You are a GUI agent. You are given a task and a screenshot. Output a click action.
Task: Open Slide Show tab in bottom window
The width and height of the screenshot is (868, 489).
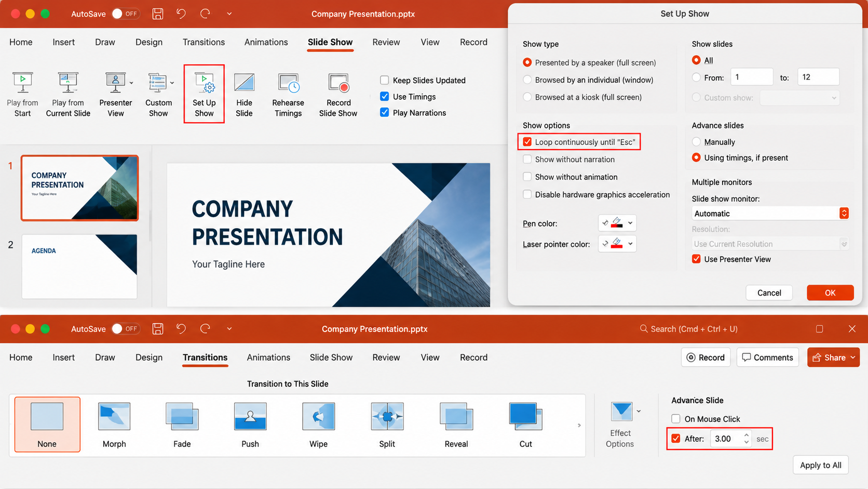click(x=331, y=358)
